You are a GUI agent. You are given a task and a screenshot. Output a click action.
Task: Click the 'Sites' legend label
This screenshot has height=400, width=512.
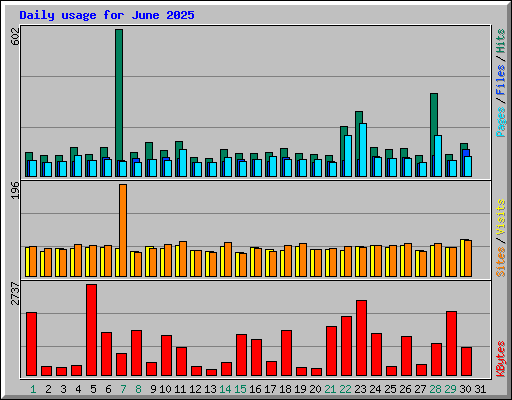point(500,262)
